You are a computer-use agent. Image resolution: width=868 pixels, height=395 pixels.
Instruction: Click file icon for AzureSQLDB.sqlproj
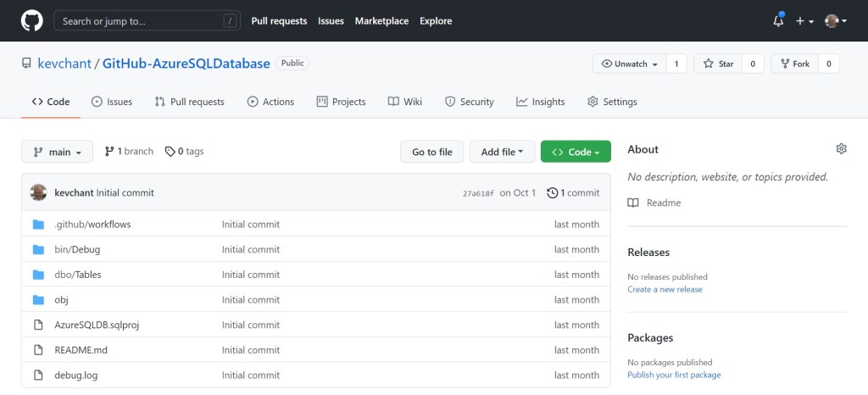tap(38, 325)
